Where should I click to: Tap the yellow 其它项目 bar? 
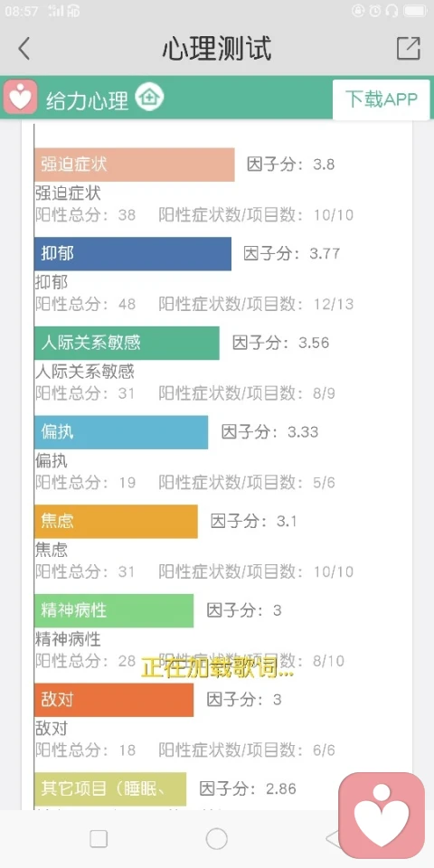click(110, 788)
